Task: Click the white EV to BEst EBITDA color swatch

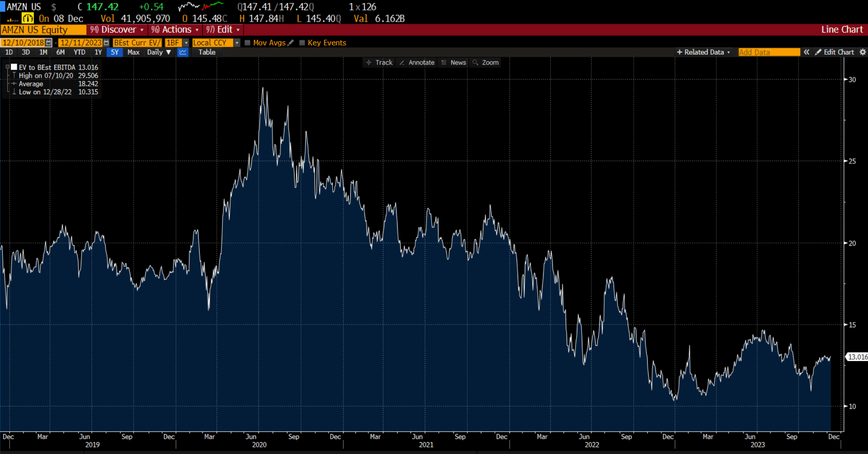Action: click(x=14, y=67)
